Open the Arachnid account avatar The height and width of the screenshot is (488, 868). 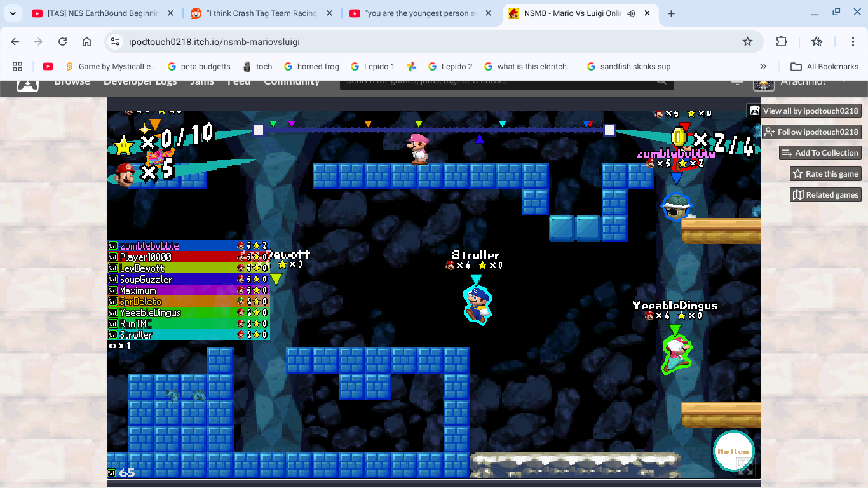pos(764,85)
